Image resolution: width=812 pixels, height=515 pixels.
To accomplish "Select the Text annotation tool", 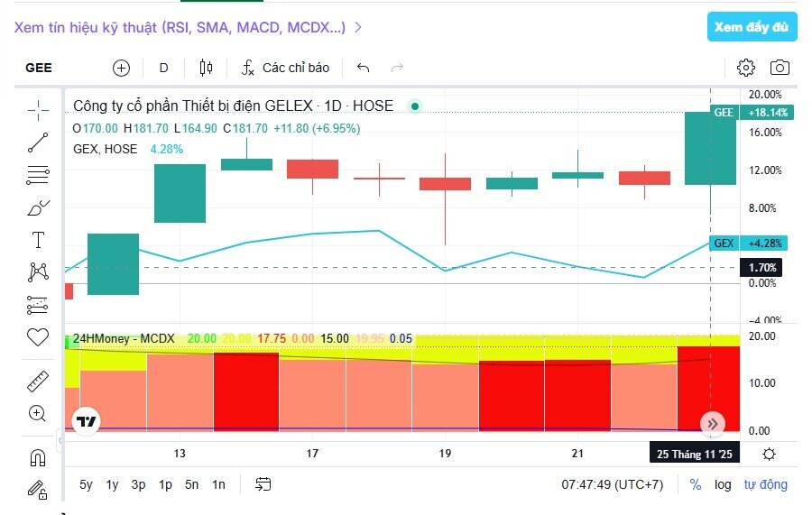I will coord(38,240).
